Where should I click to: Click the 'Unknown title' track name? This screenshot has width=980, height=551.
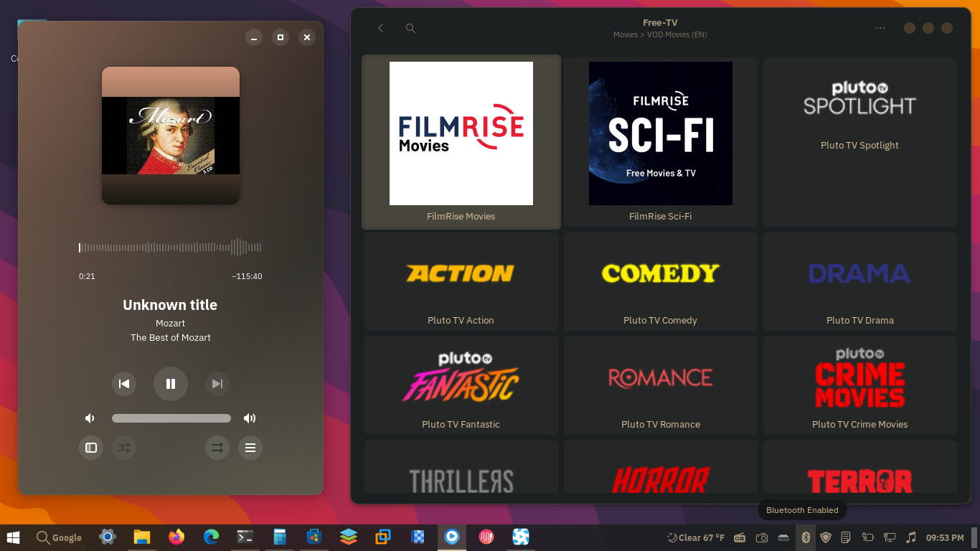pyautogui.click(x=170, y=305)
